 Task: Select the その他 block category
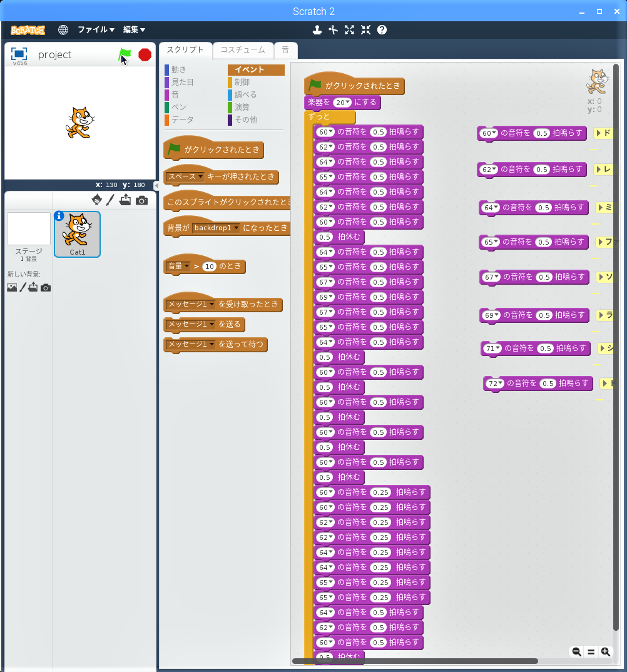pyautogui.click(x=245, y=119)
